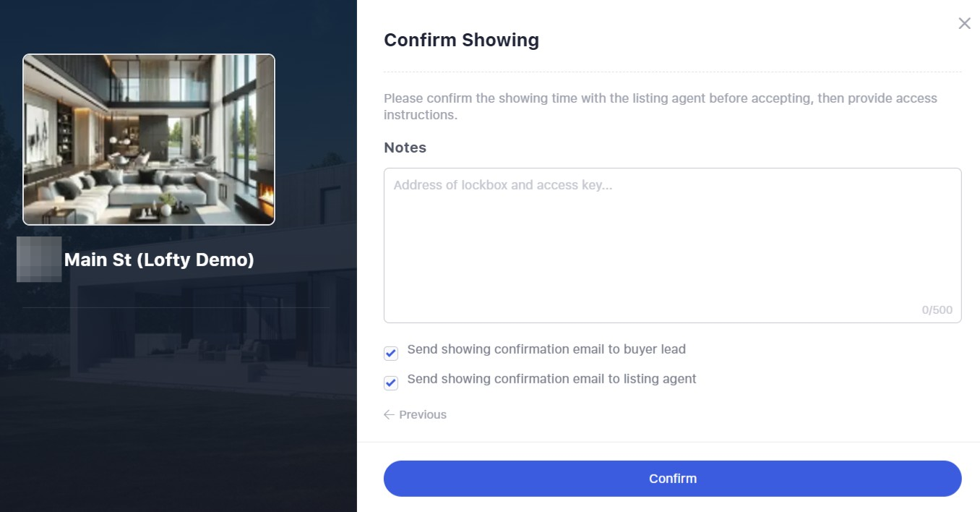Click the "Main St (Lofty Demo)" title
This screenshot has width=980, height=512.
159,260
